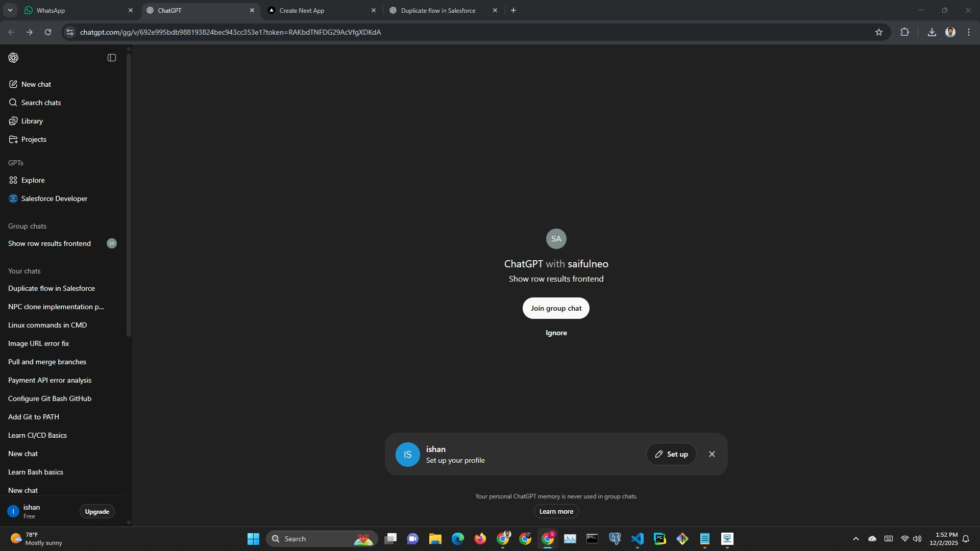Start a New chat from sidebar
Screen dimensions: 980x551
[36, 84]
